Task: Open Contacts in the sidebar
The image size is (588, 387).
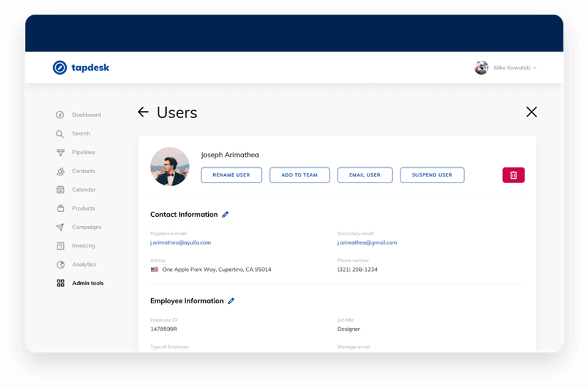Action: (84, 171)
